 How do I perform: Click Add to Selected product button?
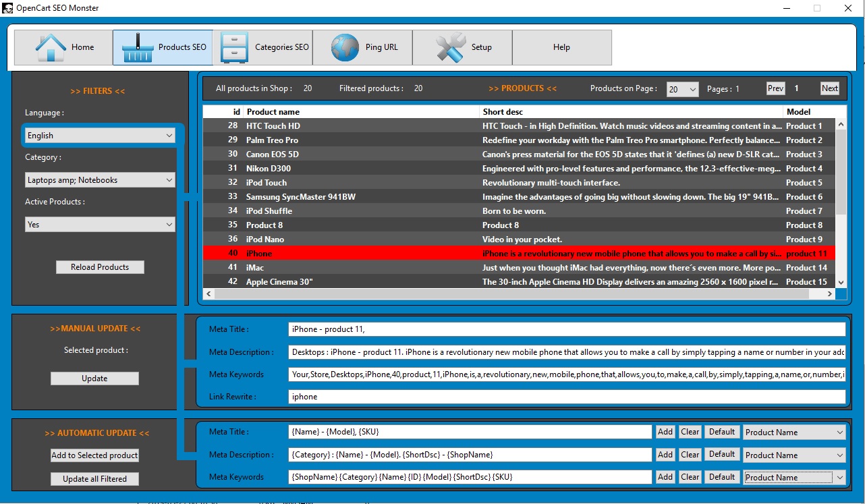tap(94, 455)
